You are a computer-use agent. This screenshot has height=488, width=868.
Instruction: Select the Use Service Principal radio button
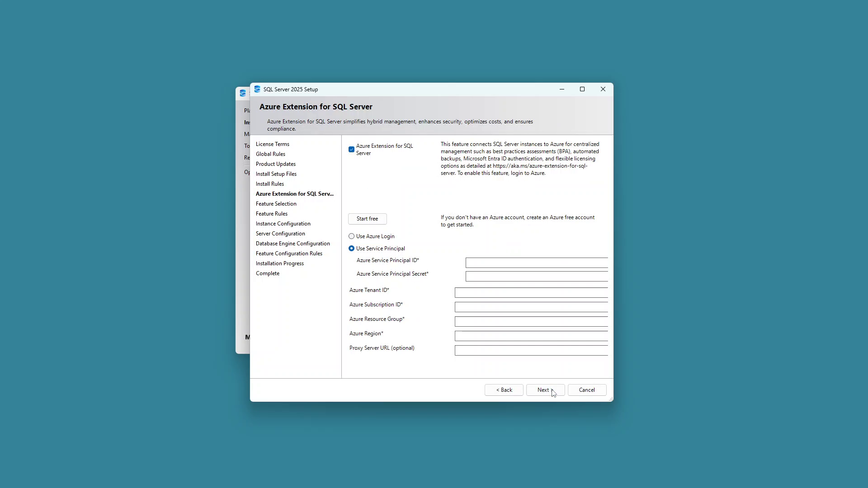[x=351, y=249]
